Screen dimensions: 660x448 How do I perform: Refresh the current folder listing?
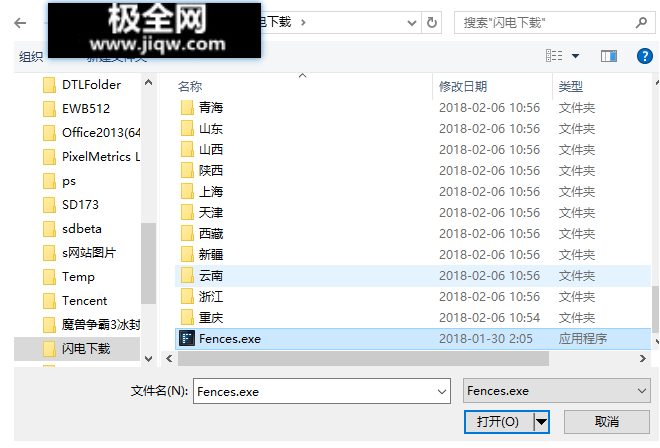[x=431, y=21]
